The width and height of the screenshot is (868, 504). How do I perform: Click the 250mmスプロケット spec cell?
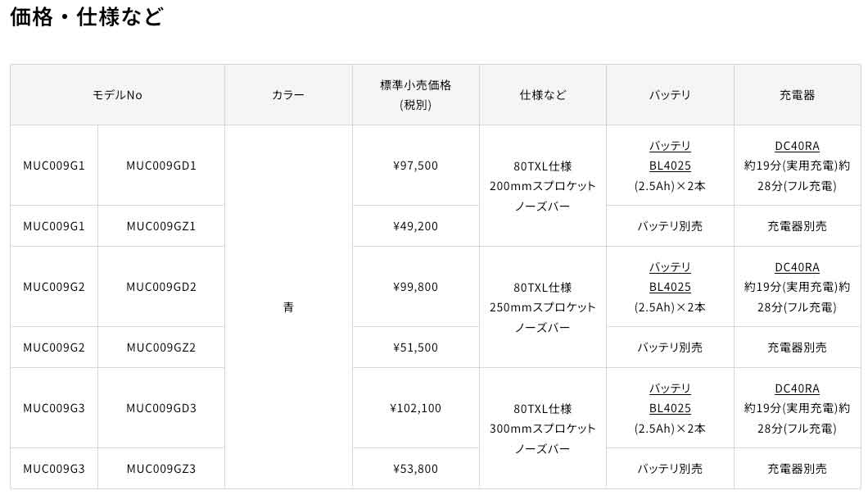542,306
